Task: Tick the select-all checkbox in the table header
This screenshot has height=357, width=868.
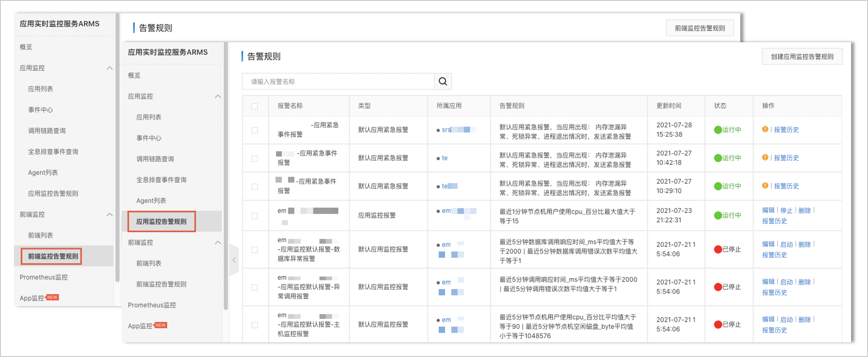Action: pos(255,106)
